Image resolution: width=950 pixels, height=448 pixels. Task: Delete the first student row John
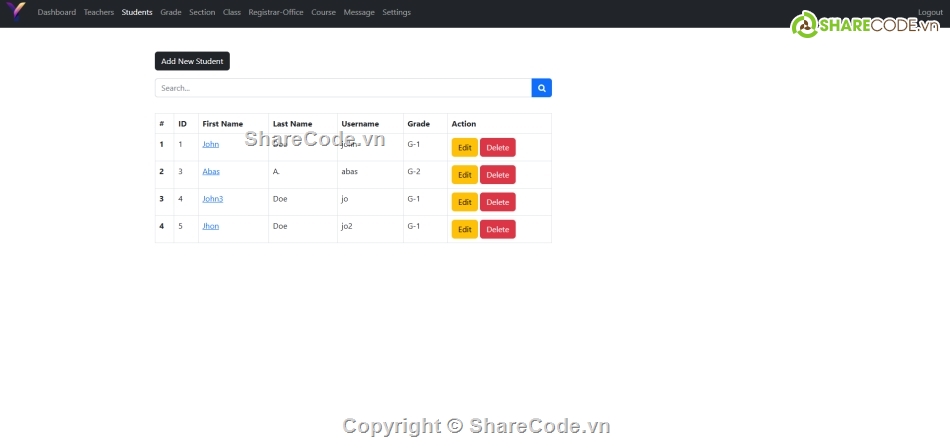point(497,147)
